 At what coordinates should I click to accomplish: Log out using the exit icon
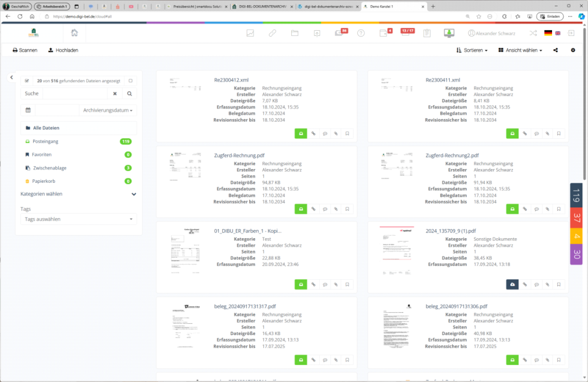pos(571,33)
